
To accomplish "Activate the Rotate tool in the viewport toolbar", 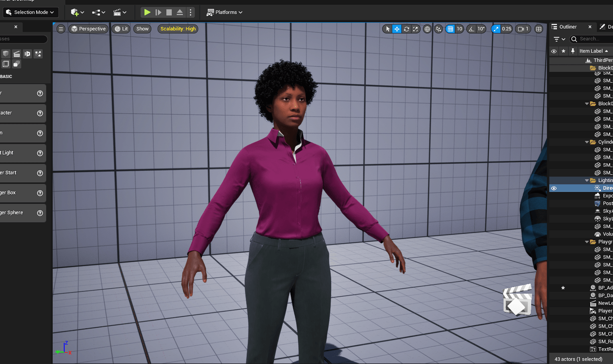I will pos(406,29).
